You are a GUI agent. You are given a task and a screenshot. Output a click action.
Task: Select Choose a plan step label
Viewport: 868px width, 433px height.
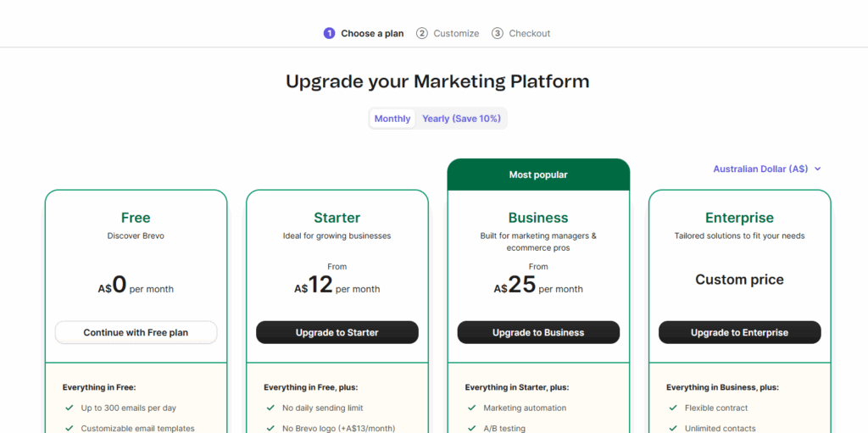pos(372,34)
